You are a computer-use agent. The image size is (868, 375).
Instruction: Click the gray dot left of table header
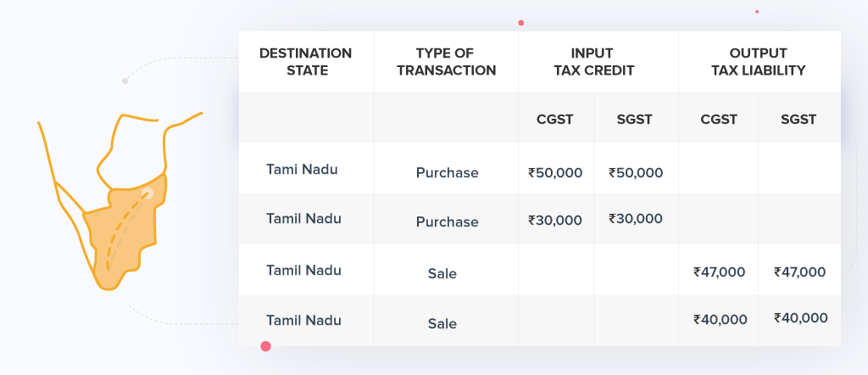tap(125, 81)
